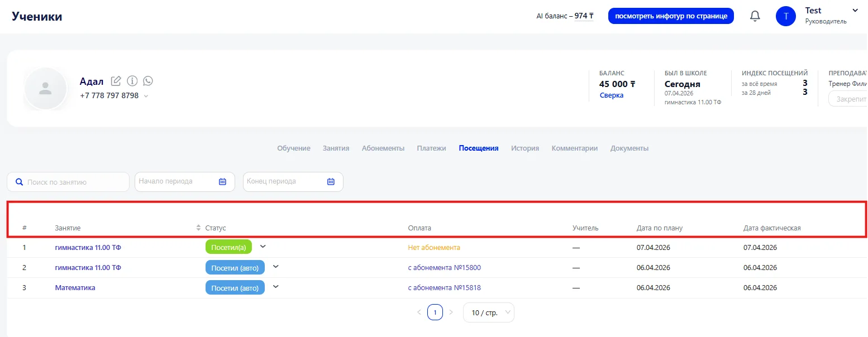Open status dropdown for row 2 Посетил (авто)
This screenshot has width=868, height=337.
[x=275, y=267]
